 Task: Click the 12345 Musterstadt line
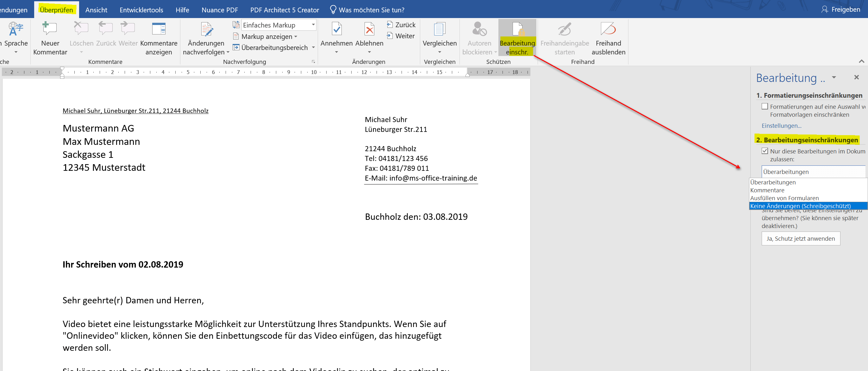pyautogui.click(x=104, y=168)
